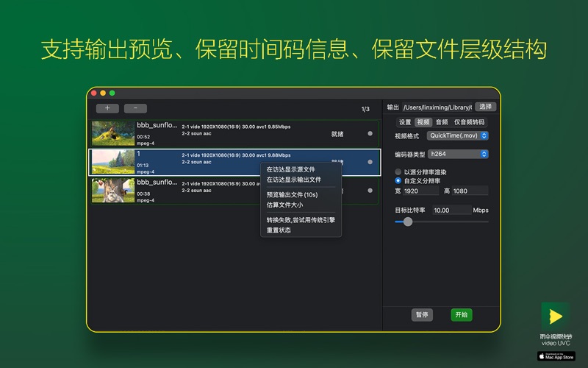Click the green 开始 button
The height and width of the screenshot is (368, 588).
pos(462,315)
